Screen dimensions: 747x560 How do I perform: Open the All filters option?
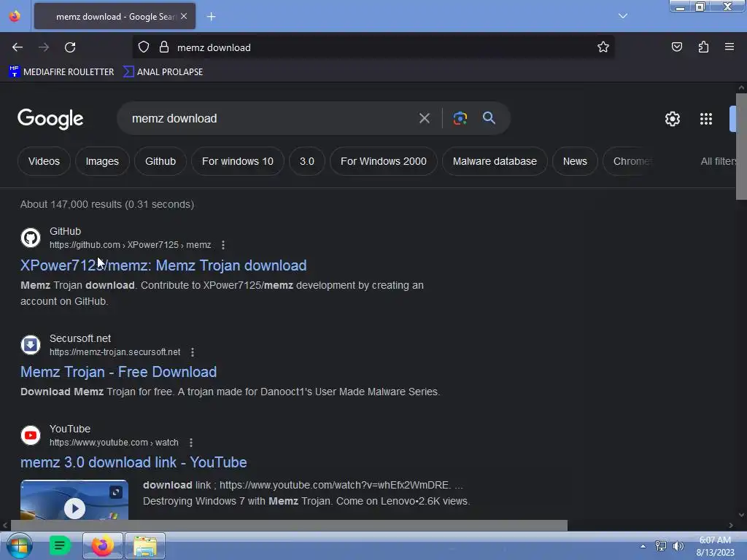[718, 161]
